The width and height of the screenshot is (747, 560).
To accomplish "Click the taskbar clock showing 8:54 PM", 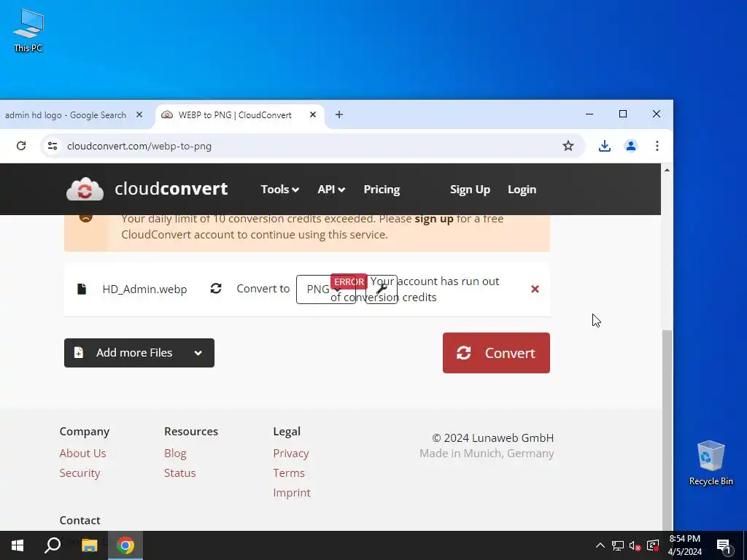I will (x=684, y=545).
